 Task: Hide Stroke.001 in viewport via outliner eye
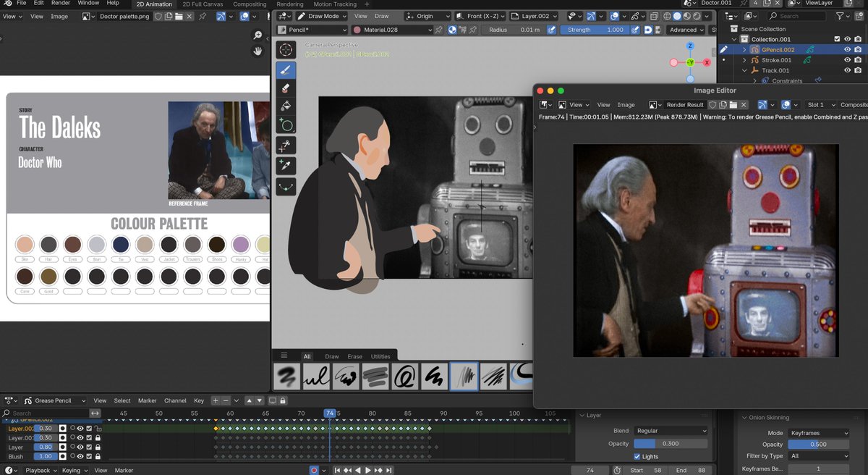click(x=847, y=60)
